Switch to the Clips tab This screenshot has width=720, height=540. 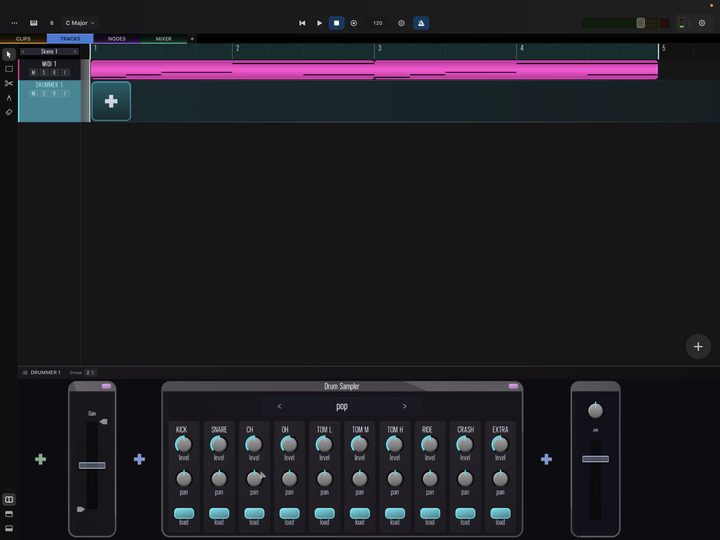point(23,39)
